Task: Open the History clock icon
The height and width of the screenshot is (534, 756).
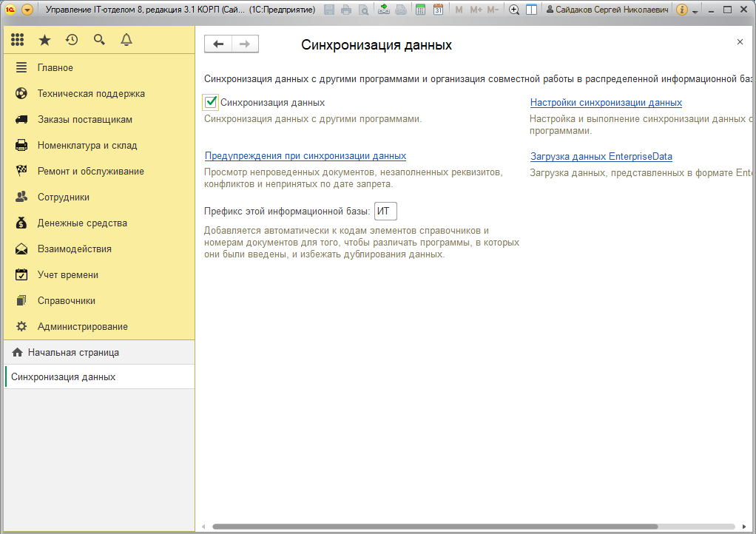Action: coord(72,40)
